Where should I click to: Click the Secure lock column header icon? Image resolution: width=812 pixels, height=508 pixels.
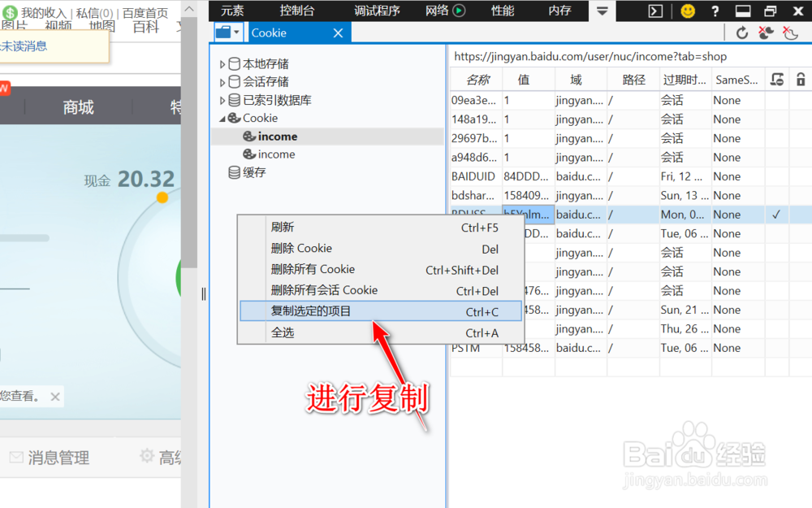(x=801, y=80)
